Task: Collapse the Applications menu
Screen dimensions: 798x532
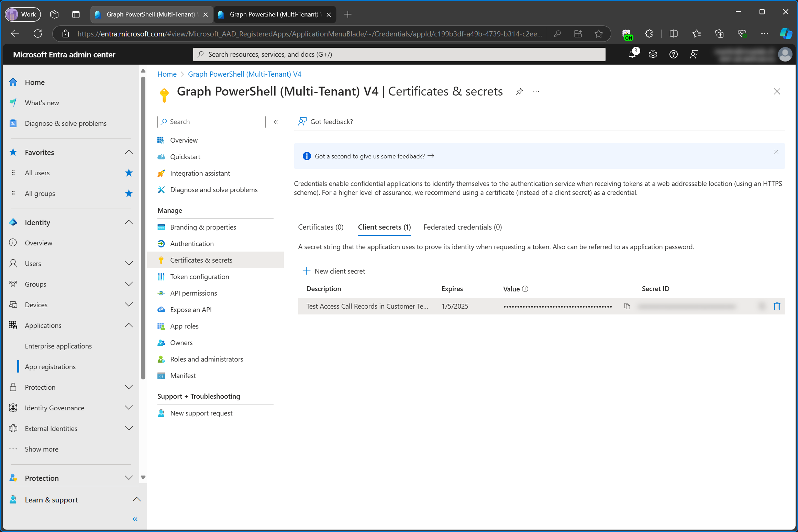Action: click(x=129, y=325)
